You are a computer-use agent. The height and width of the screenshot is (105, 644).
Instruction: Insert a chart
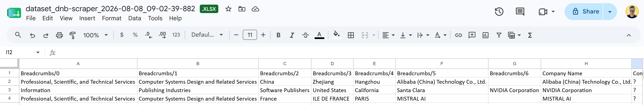coord(485,35)
